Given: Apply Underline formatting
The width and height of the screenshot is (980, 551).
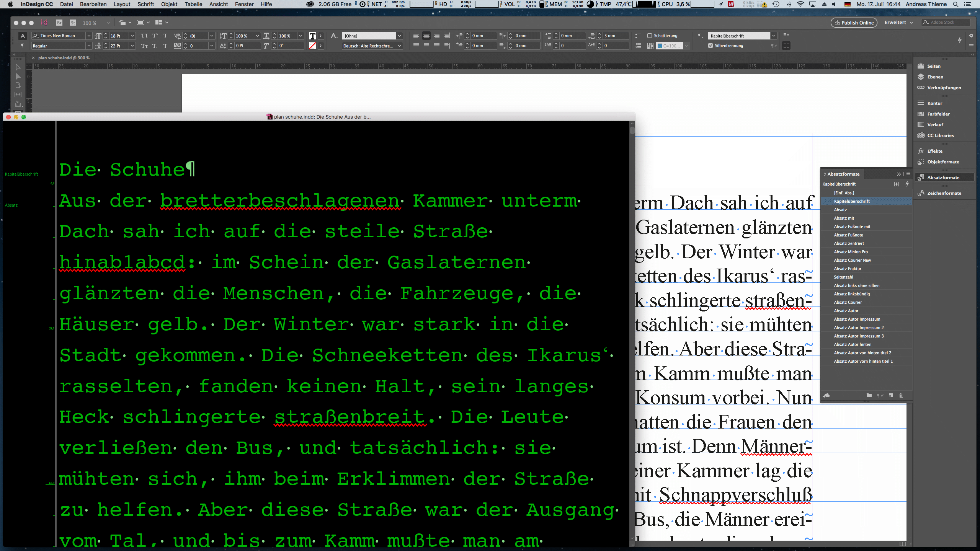Looking at the screenshot, I should [165, 36].
